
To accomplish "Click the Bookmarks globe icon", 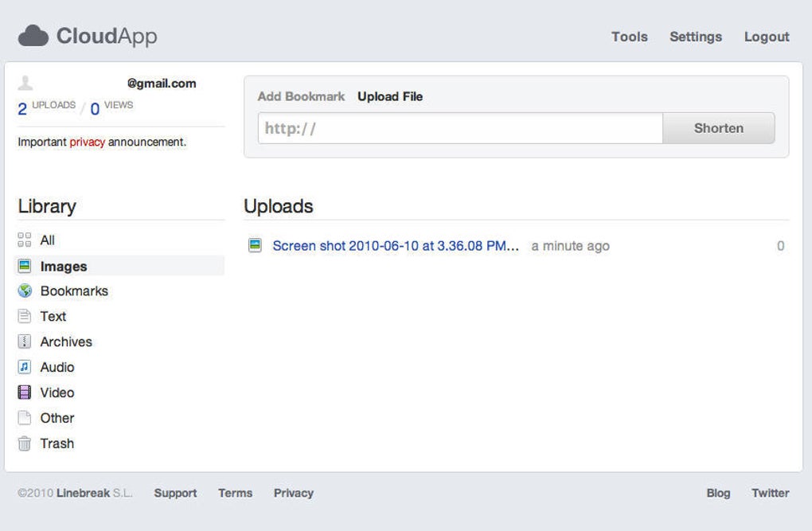I will 25,291.
